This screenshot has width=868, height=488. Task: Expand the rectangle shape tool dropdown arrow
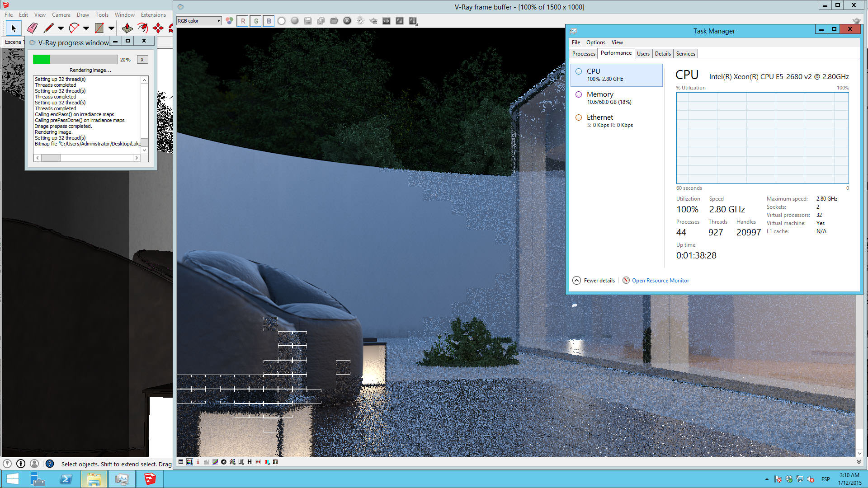pos(111,28)
